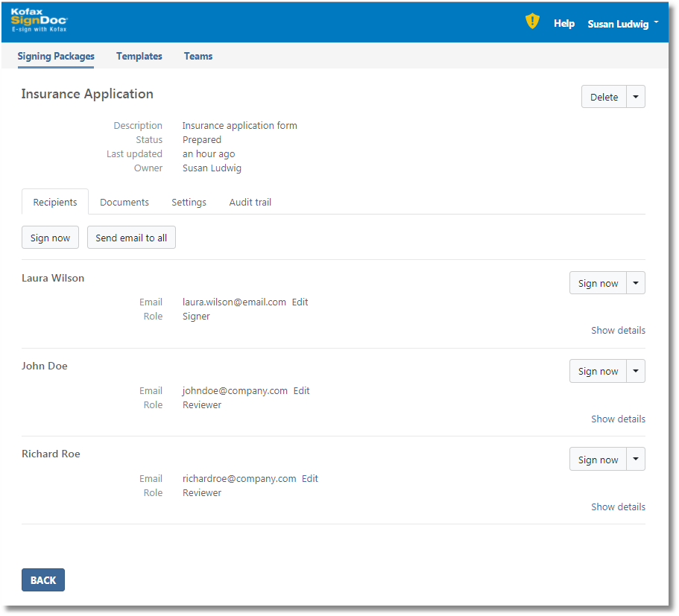
Task: Open the Audit trail tab
Action: coord(250,202)
